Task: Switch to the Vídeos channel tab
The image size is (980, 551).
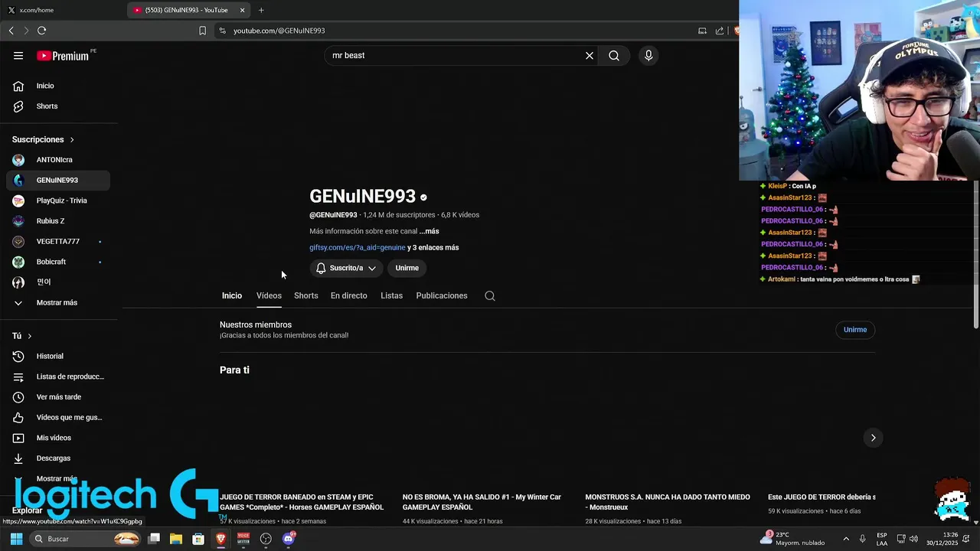Action: [269, 296]
